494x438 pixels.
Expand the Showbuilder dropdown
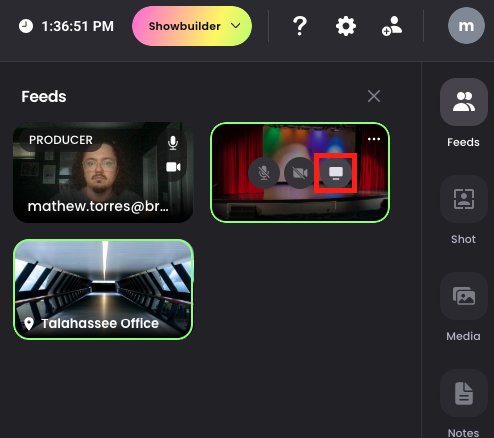[x=192, y=26]
